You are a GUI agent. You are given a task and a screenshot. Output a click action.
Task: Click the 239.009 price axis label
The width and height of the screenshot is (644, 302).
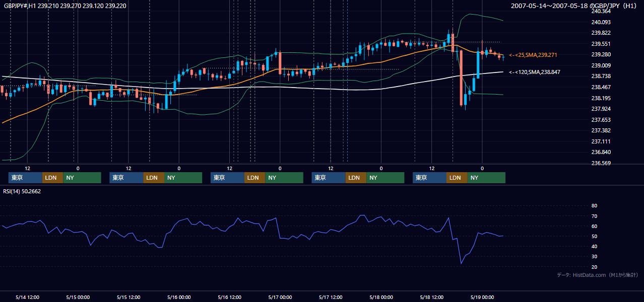[601, 65]
